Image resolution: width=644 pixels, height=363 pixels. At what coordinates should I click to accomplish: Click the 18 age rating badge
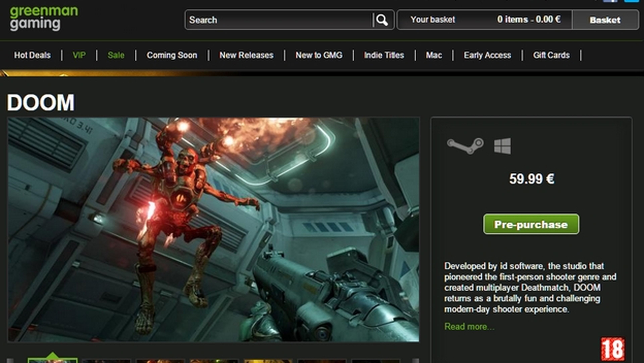click(x=612, y=349)
